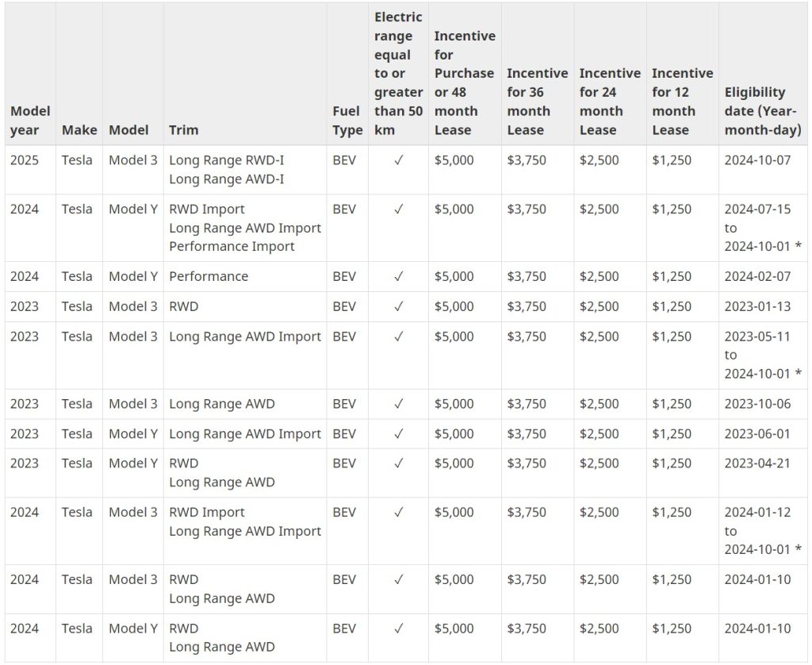Click the 'Trim' column header
This screenshot has height=665, width=812.
coord(184,130)
